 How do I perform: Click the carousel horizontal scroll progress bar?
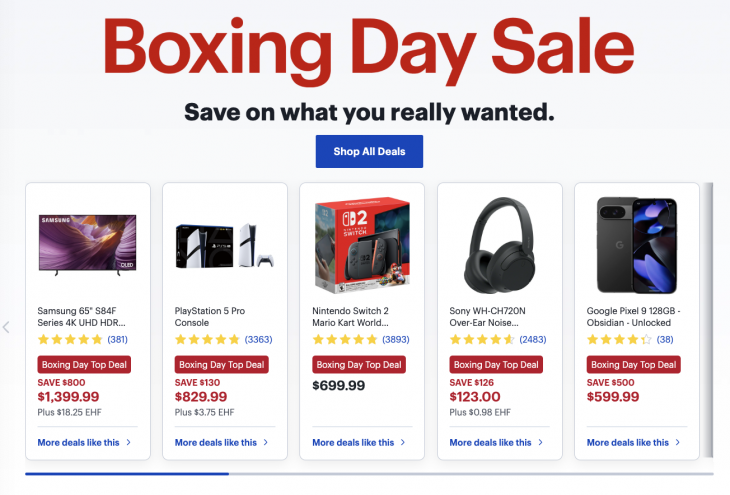tap(369, 474)
